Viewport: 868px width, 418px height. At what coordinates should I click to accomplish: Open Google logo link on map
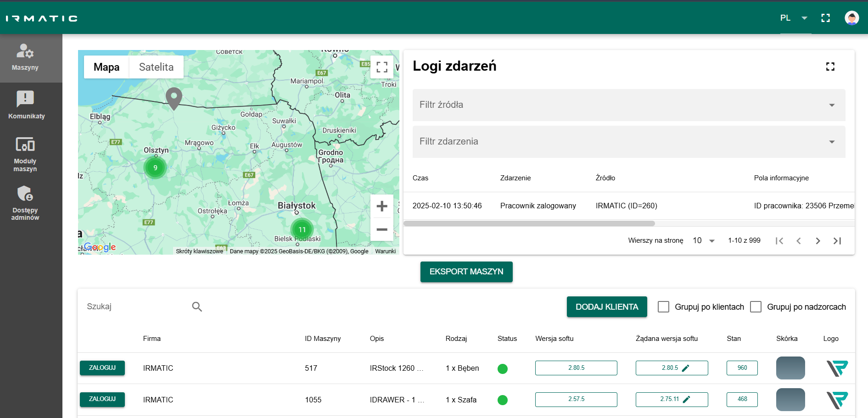point(100,247)
